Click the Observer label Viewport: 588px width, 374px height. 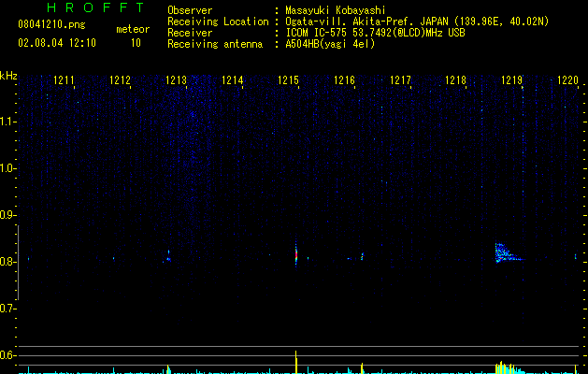point(190,10)
